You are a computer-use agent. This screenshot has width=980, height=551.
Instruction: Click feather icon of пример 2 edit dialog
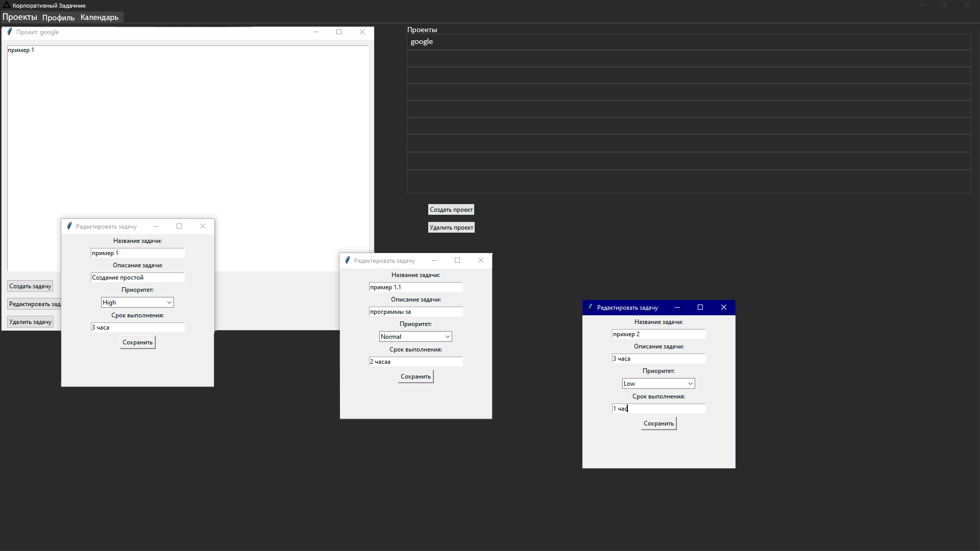[x=591, y=307]
